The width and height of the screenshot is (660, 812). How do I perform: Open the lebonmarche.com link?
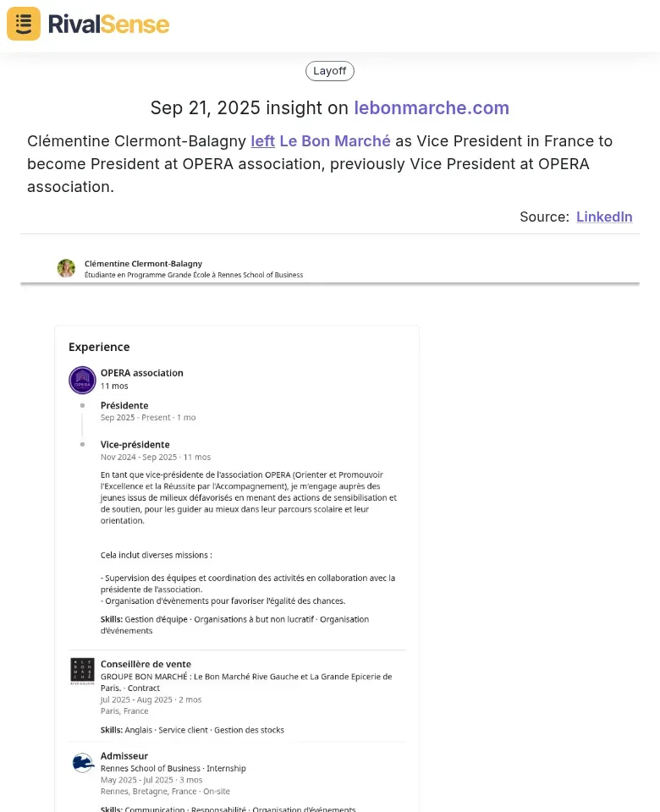click(432, 107)
